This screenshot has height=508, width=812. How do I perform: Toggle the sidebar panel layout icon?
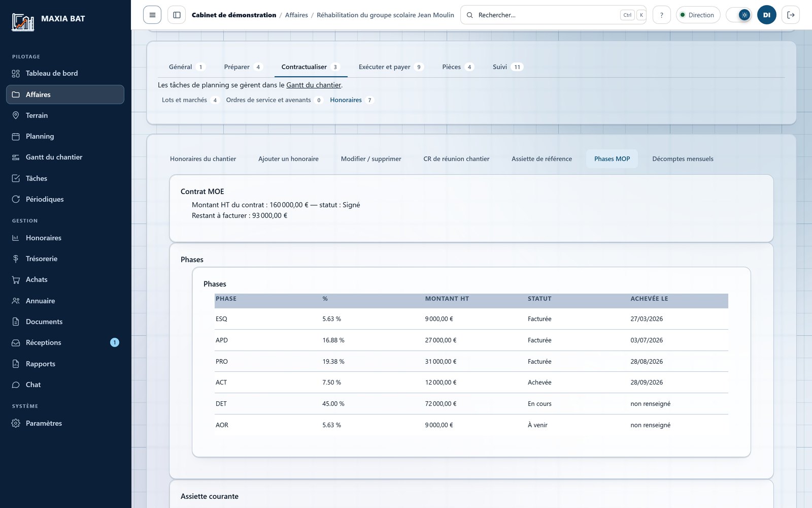point(177,15)
